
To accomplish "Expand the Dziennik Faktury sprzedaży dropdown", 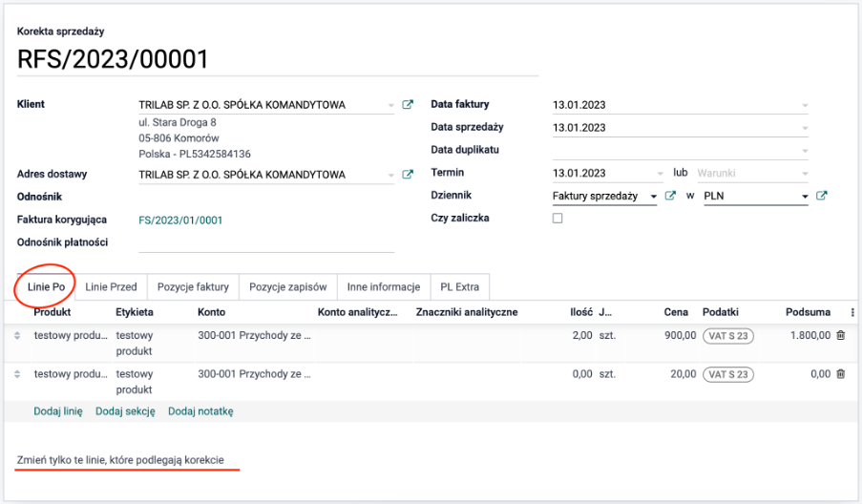I will point(653,196).
